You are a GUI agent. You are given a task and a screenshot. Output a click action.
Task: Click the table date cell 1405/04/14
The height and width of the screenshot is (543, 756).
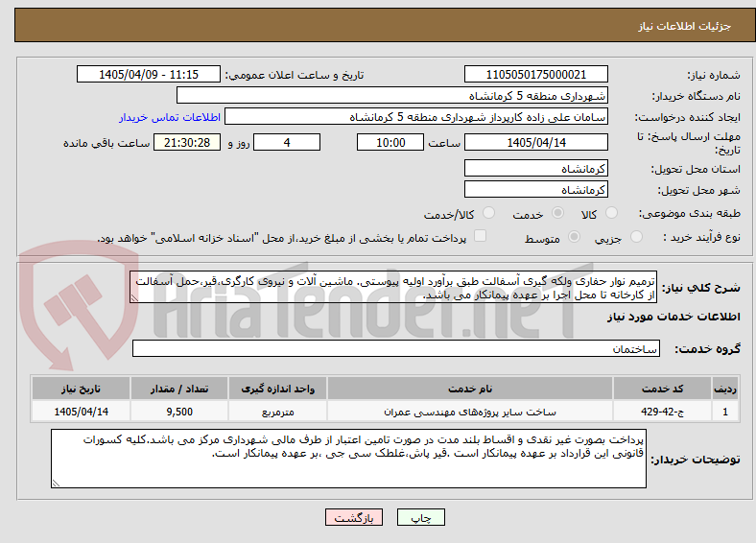coord(81,412)
